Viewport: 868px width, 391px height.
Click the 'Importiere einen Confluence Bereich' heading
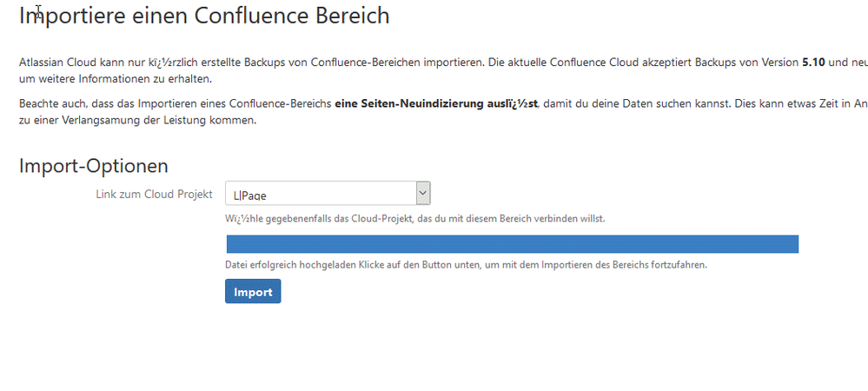[204, 16]
